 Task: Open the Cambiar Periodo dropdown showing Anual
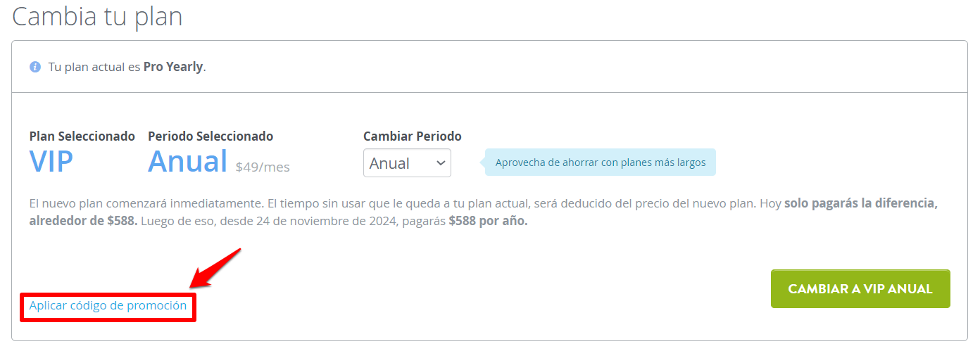pyautogui.click(x=407, y=163)
